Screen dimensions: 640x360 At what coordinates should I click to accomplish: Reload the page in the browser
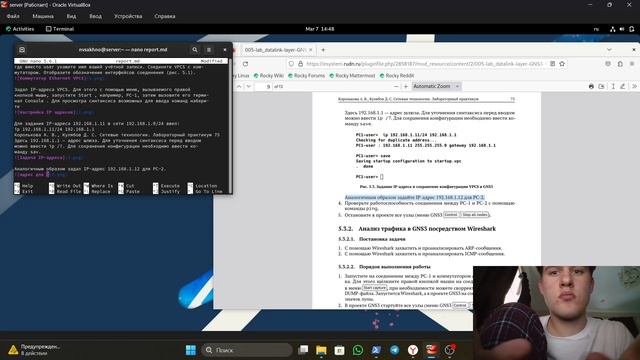(x=245, y=64)
